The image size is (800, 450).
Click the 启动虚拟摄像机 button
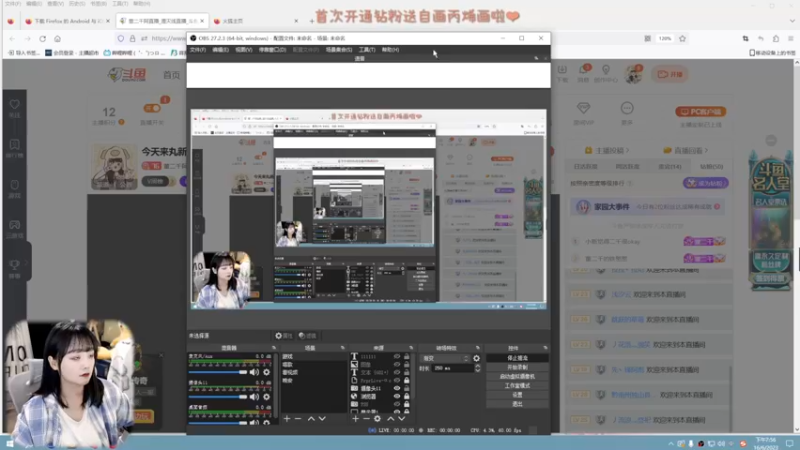[x=517, y=377]
